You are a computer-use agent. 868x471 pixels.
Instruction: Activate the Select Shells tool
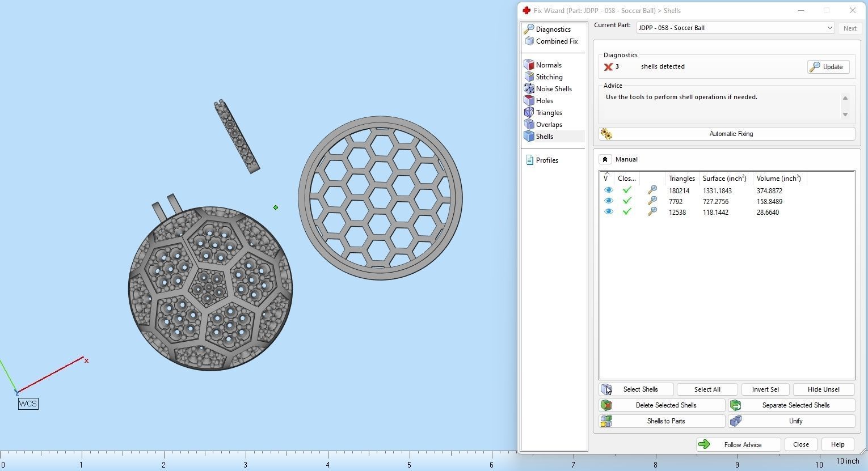pos(636,389)
